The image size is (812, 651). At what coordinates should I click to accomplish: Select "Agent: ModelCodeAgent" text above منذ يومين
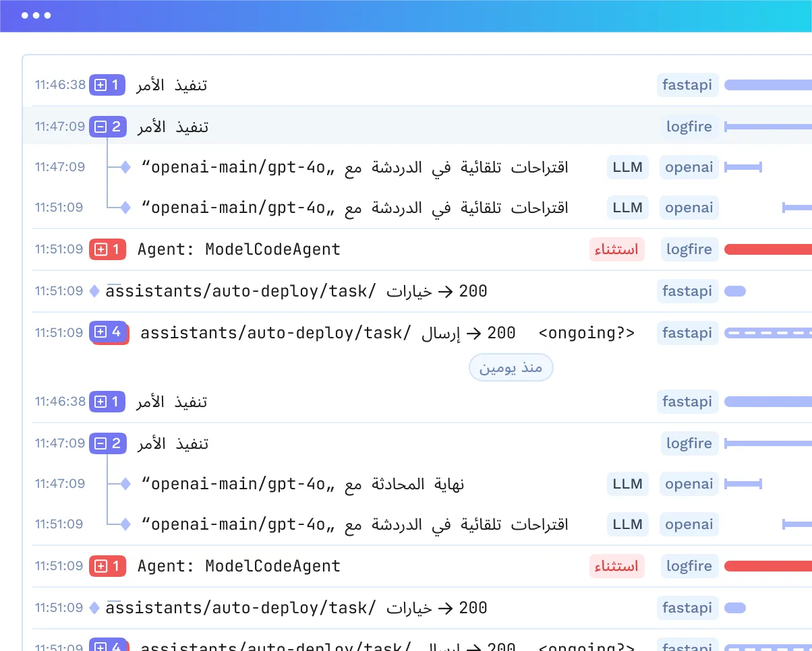(x=239, y=249)
